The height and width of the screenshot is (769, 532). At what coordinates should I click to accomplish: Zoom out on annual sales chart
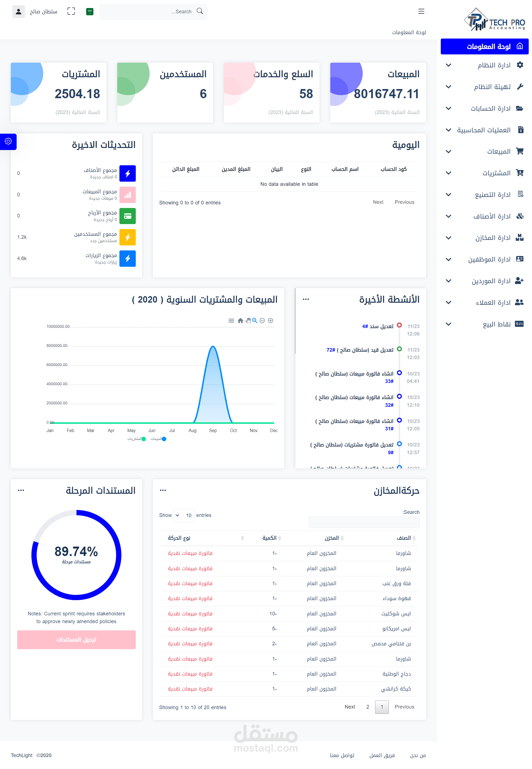[262, 321]
